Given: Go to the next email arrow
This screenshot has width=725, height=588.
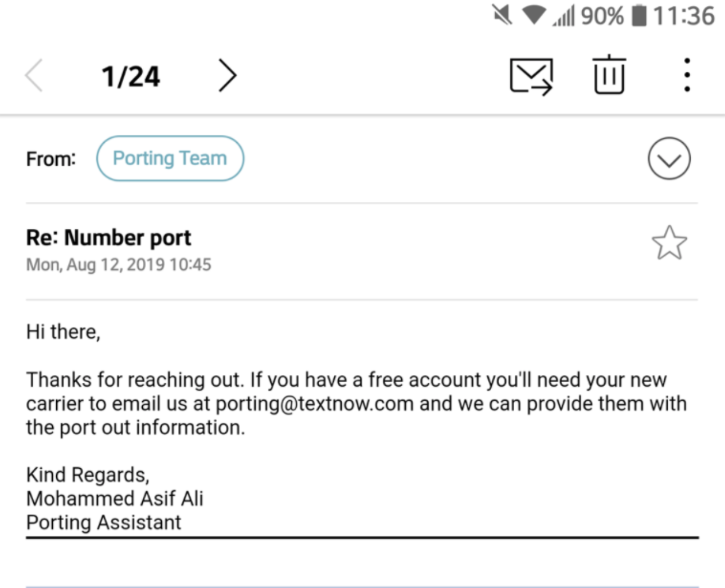Looking at the screenshot, I should (228, 76).
